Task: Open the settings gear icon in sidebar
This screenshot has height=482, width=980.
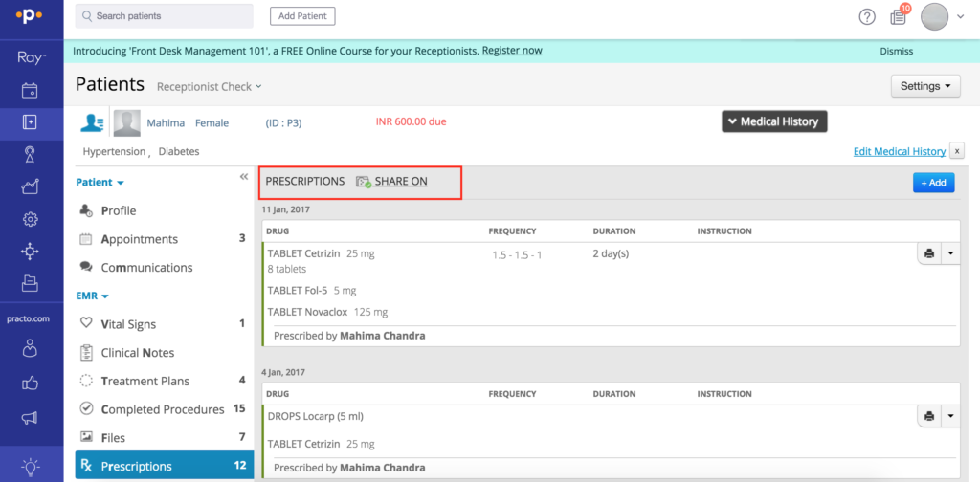Action: point(30,219)
